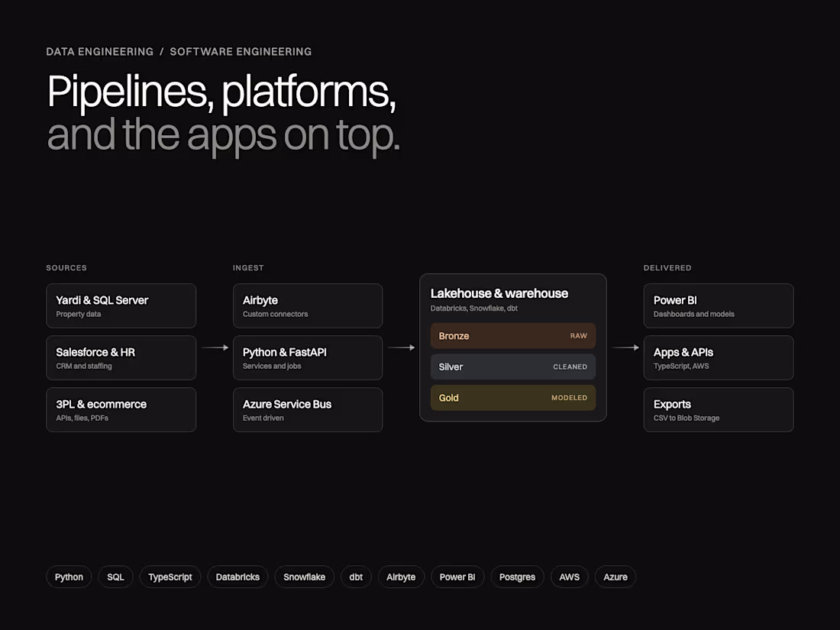The width and height of the screenshot is (840, 630).
Task: Click the Bronze RAW layer row
Action: click(513, 336)
